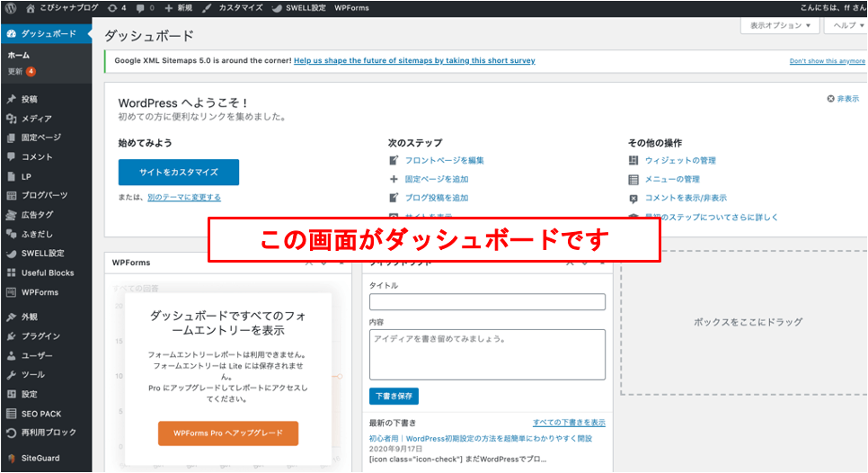Open ホーム submenu item

click(x=19, y=55)
